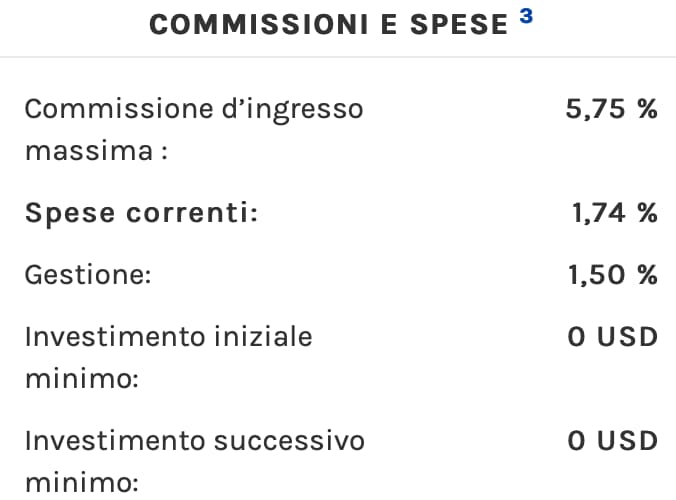Select the bold "Spese correnti:" label
The width and height of the screenshot is (676, 500).
(141, 213)
